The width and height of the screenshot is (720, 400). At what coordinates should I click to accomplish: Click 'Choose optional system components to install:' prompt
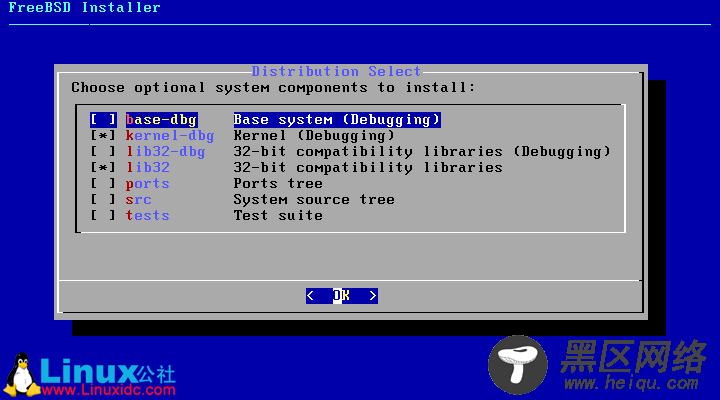274,88
